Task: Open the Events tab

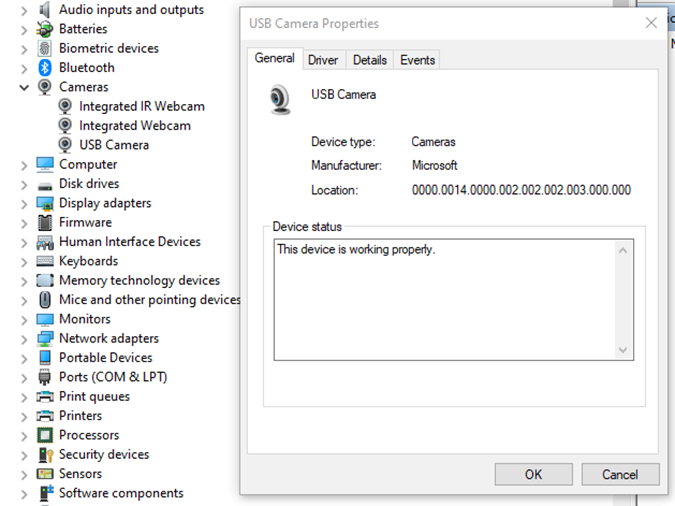Action: pyautogui.click(x=417, y=60)
